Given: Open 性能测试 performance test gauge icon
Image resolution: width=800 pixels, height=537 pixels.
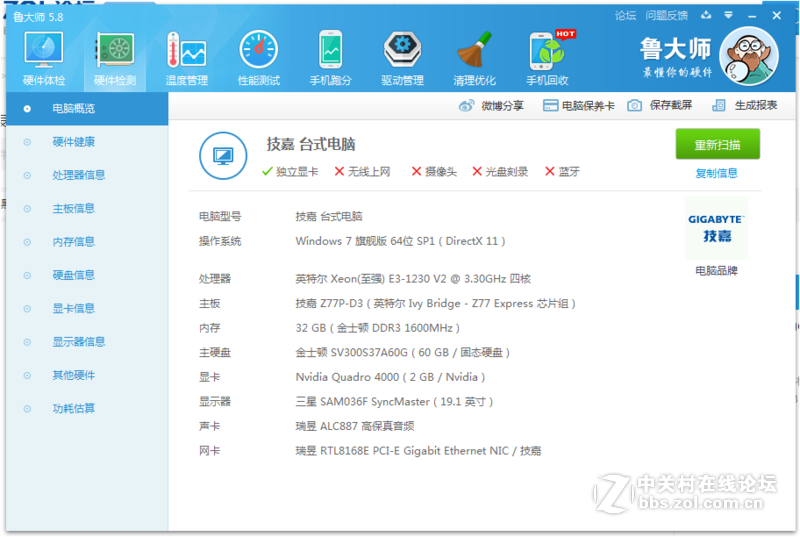Looking at the screenshot, I should 259,58.
